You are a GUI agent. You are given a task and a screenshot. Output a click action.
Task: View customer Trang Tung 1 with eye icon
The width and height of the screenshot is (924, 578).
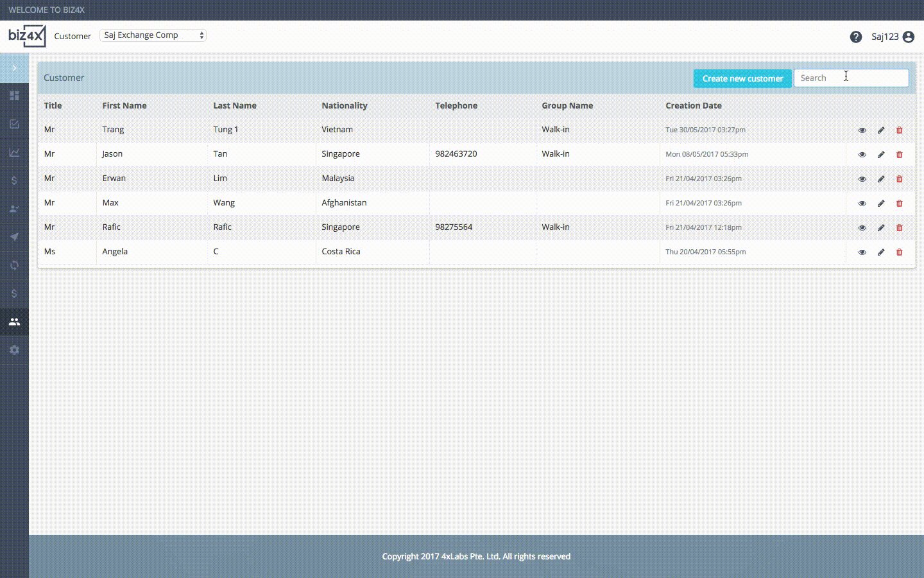click(862, 130)
